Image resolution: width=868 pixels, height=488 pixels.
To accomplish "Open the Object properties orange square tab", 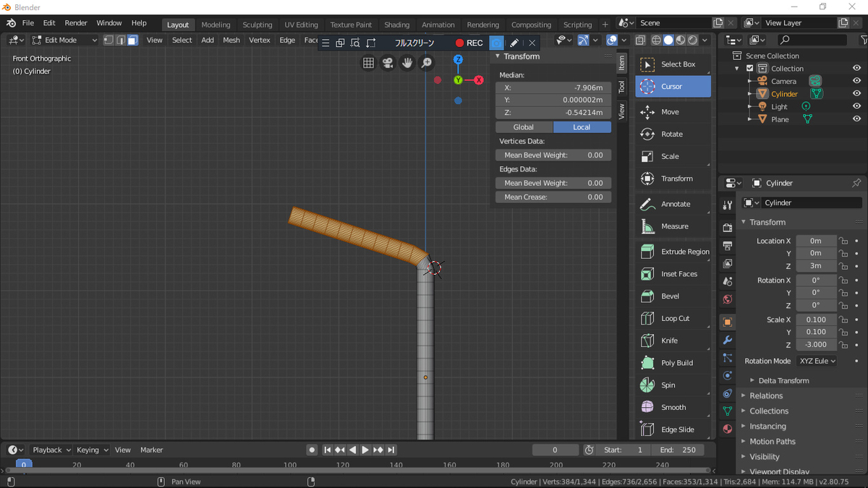I will tap(728, 322).
